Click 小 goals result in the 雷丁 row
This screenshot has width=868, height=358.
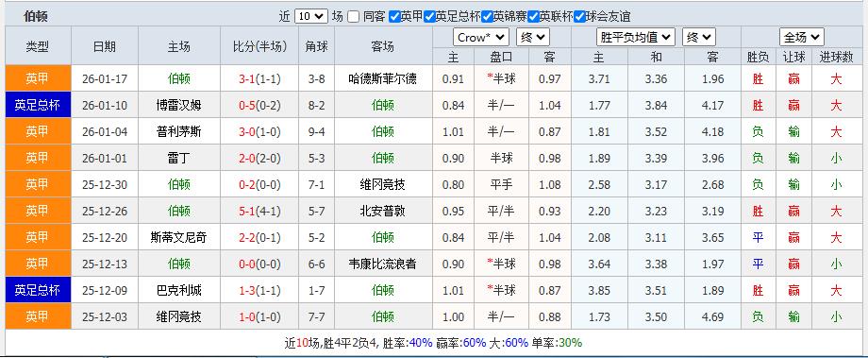pyautogui.click(x=837, y=159)
